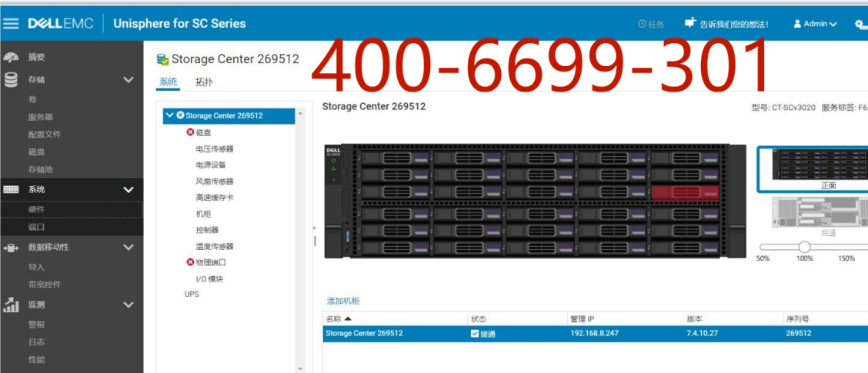Collapse the 数据移动性 sidebar section
Screen dimensions: 868x373
pos(129,248)
